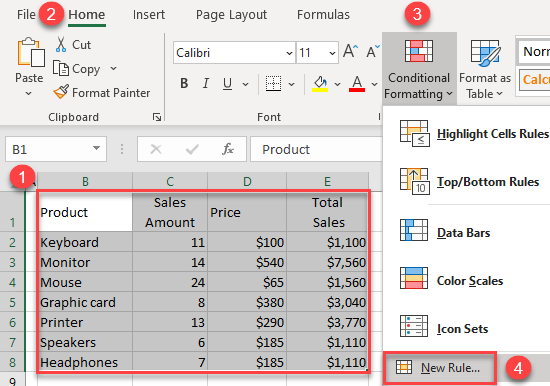Apply the red Font Color

pos(357,84)
